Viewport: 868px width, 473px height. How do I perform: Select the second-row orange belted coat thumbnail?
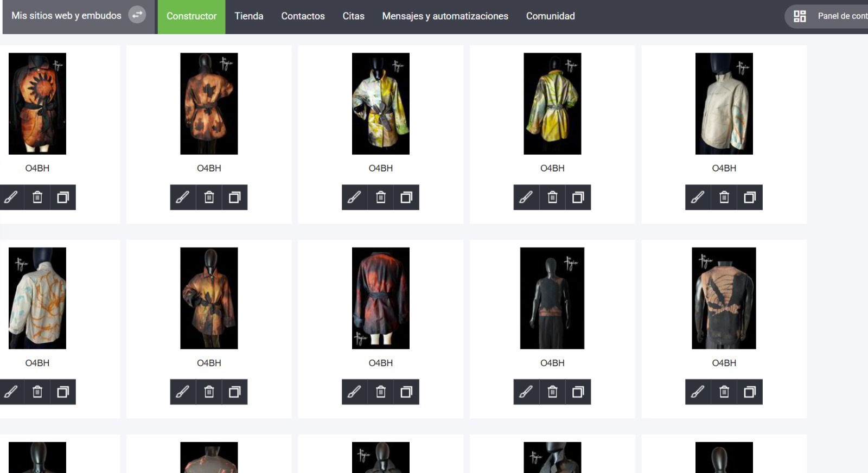(x=209, y=298)
